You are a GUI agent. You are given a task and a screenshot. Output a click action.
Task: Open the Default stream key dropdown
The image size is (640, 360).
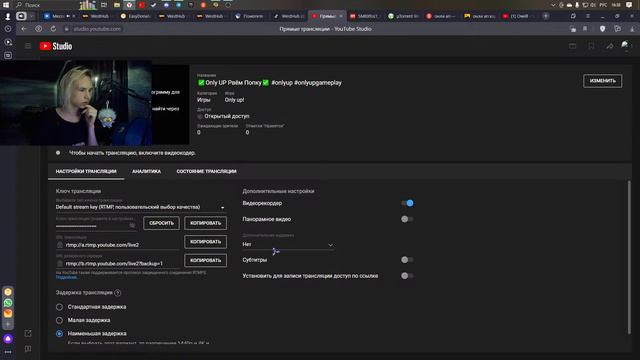point(141,207)
